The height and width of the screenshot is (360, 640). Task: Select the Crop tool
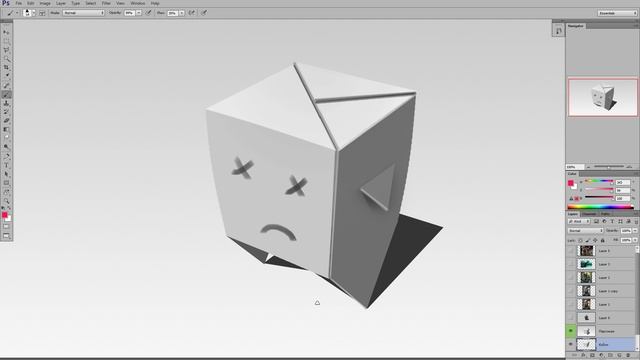[6, 67]
